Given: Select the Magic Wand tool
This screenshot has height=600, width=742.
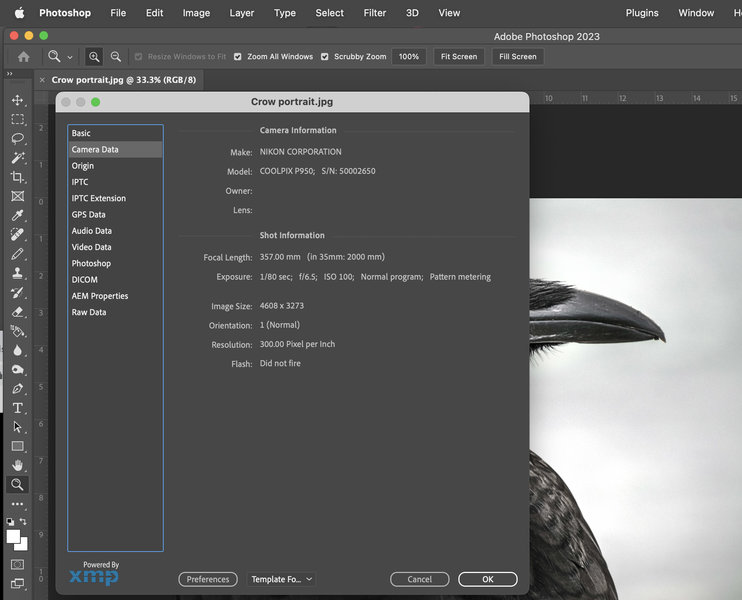Looking at the screenshot, I should (x=18, y=158).
